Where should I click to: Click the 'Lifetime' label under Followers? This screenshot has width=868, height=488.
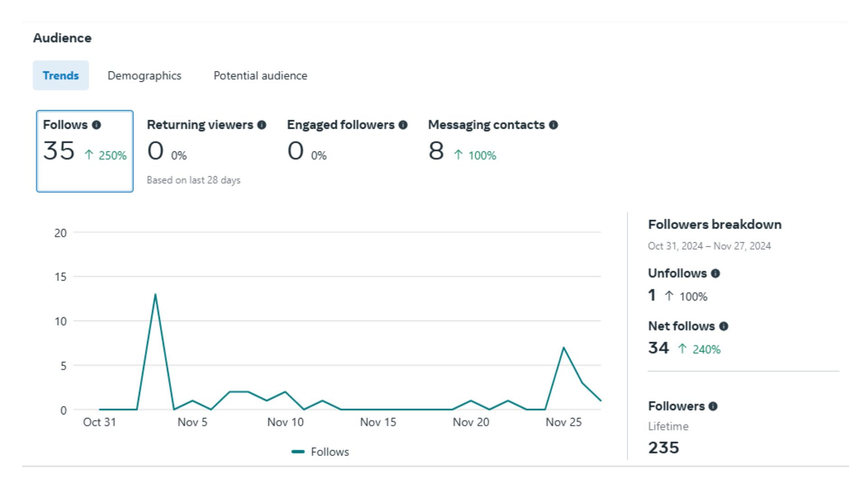(668, 426)
